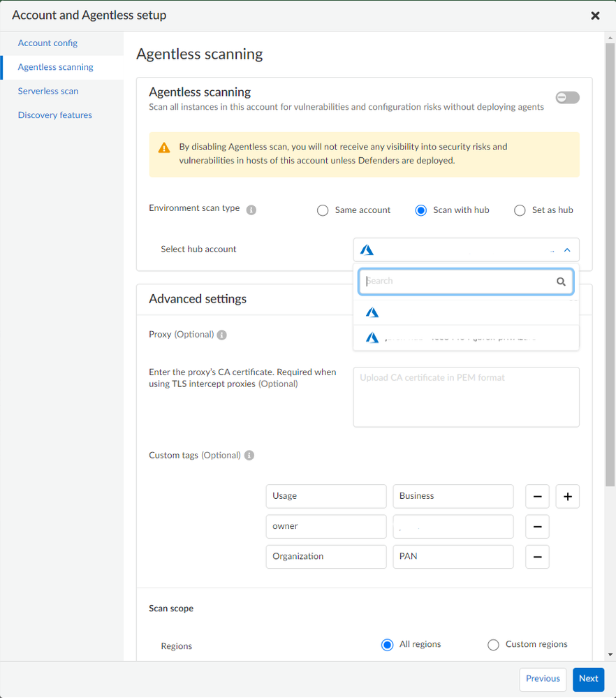
Task: Select the Set as hub radio option
Action: (520, 210)
